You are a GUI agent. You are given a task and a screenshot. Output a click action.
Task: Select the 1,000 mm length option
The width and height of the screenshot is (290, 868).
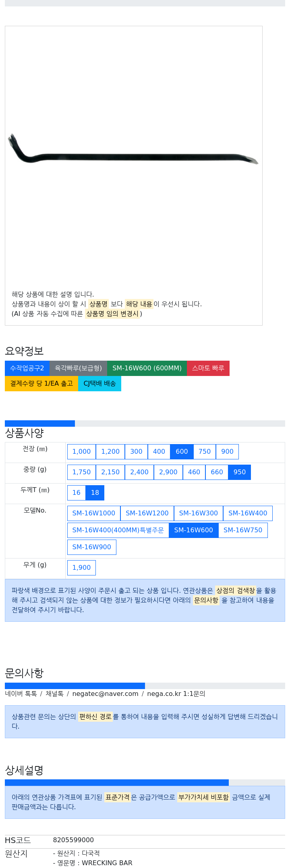pos(81,452)
